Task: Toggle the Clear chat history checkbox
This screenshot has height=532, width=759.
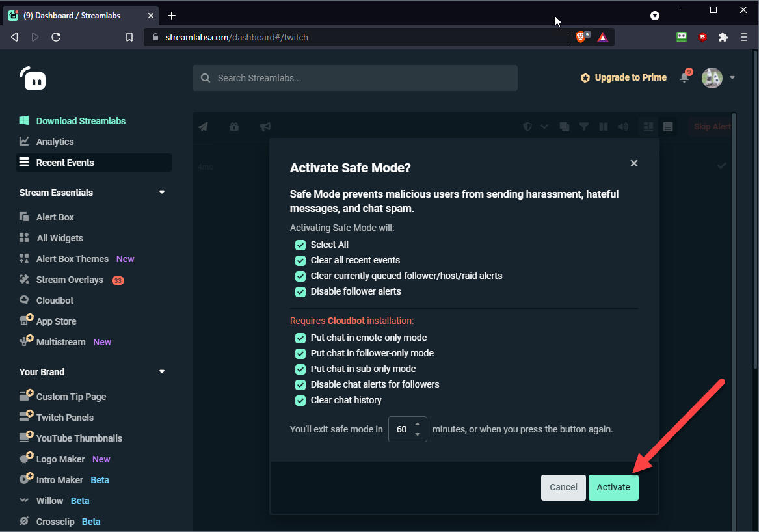Action: (300, 400)
